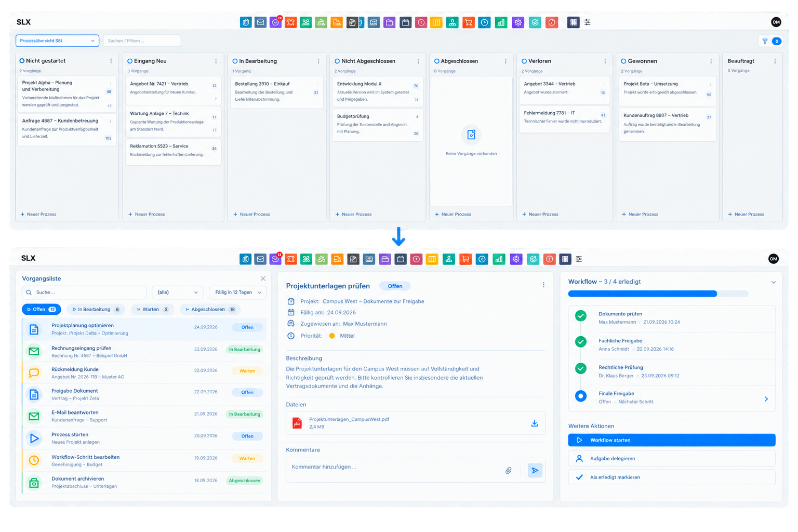Image resolution: width=798 pixels, height=532 pixels.
Task: Open purple checkmark icon with badge, top window
Action: [276, 22]
